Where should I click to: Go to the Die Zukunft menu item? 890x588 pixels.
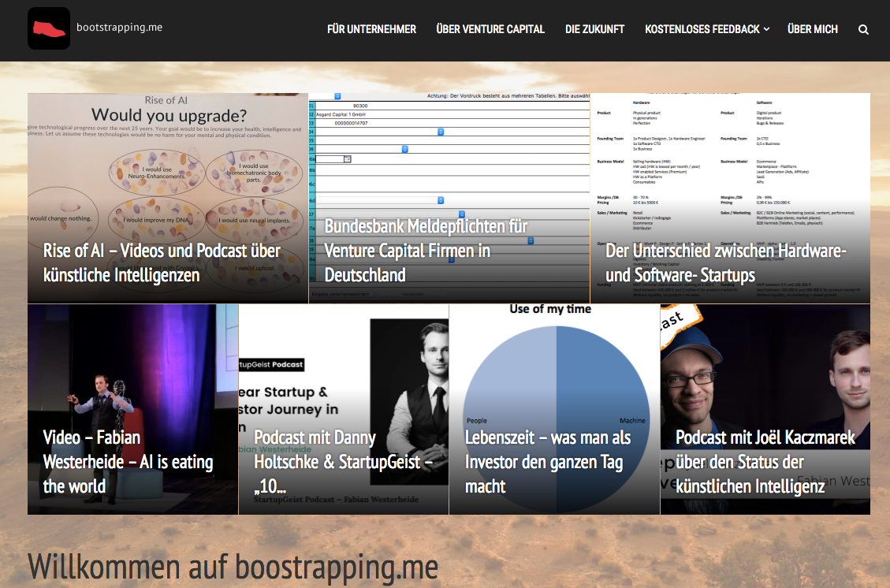[x=595, y=29]
